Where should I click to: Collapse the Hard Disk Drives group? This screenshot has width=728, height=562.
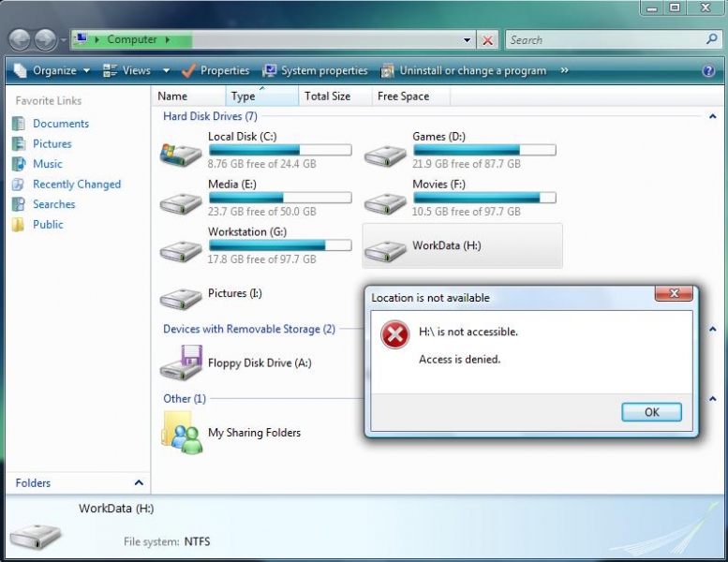[712, 117]
